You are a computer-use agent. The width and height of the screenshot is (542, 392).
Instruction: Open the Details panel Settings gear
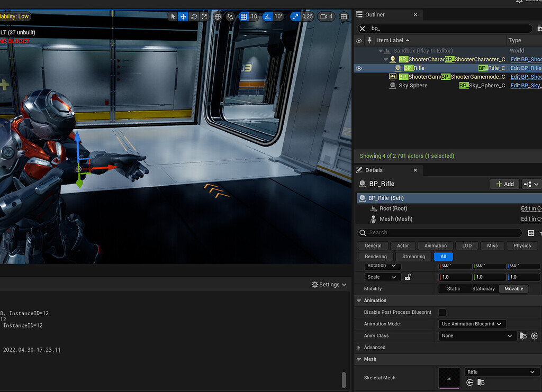click(316, 284)
